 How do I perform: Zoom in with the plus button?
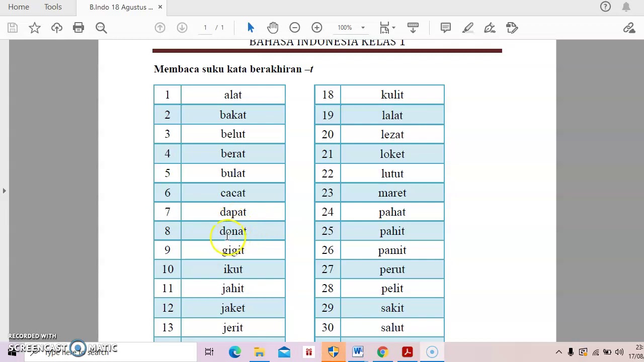pos(317,28)
